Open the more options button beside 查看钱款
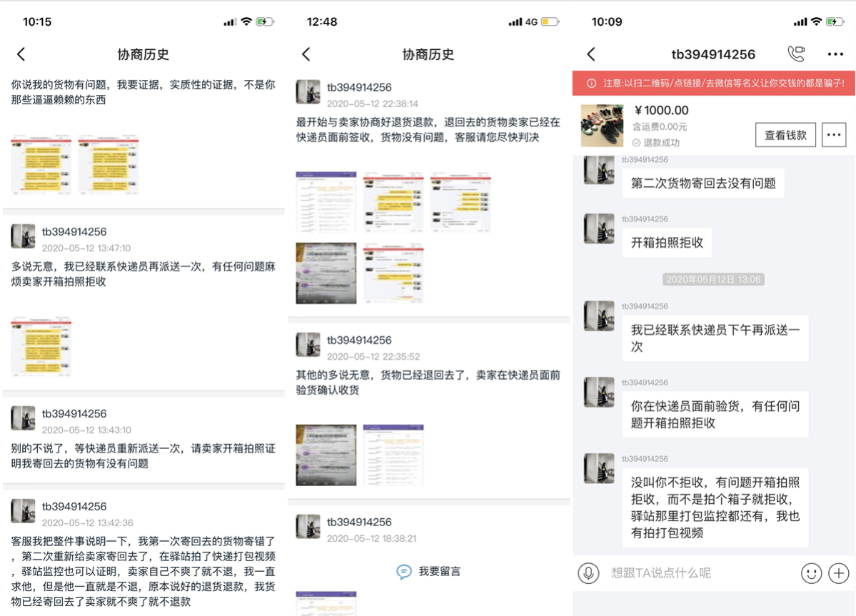The width and height of the screenshot is (856, 616). [x=834, y=135]
